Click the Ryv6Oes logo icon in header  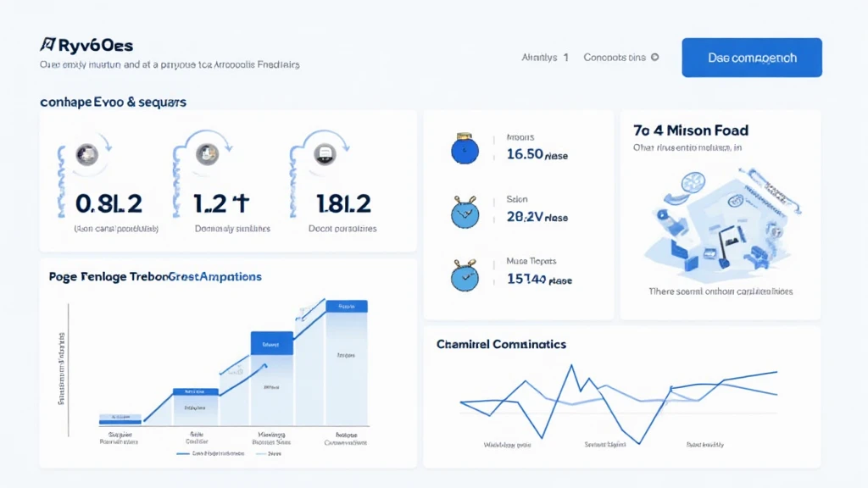[x=47, y=45]
